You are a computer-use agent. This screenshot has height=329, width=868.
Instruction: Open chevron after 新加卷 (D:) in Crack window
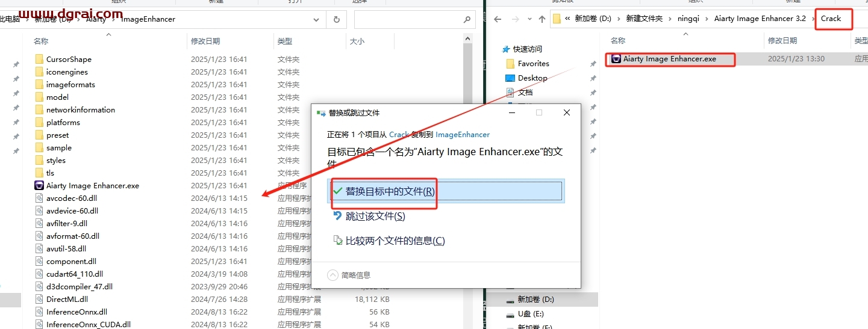[619, 19]
